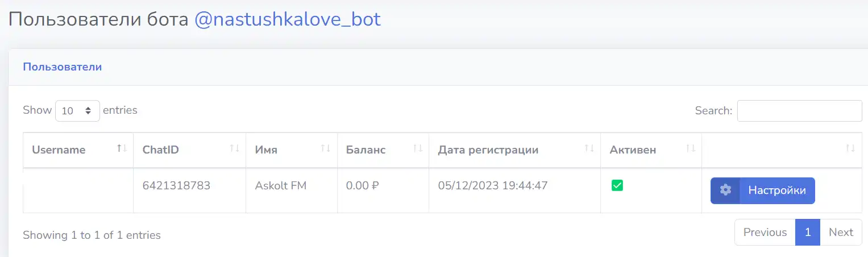Sort by Баланс column arrows
Image resolution: width=868 pixels, height=257 pixels.
coord(417,148)
